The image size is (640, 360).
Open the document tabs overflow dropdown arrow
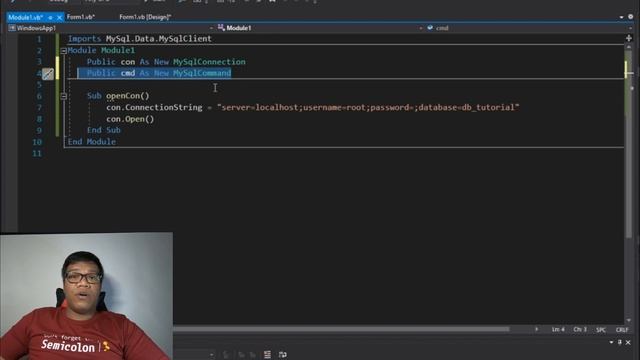pyautogui.click(x=621, y=17)
